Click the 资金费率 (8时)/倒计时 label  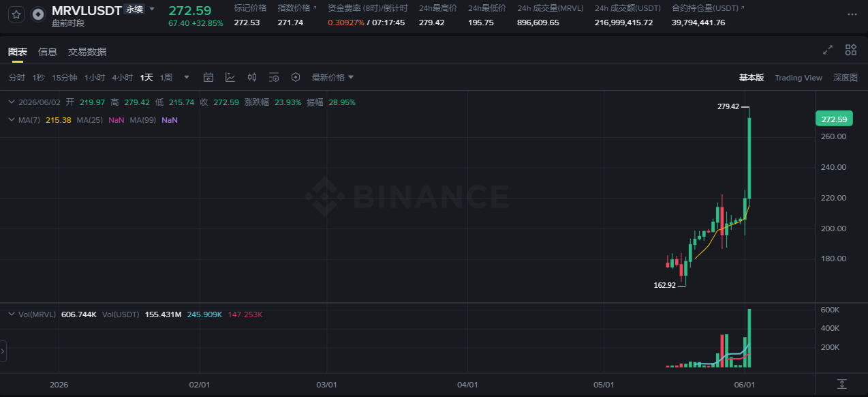(368, 8)
